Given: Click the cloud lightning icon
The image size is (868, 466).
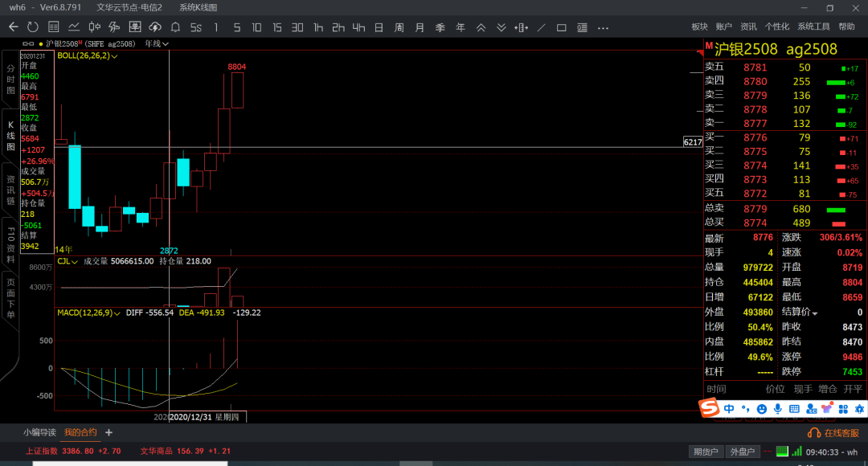Looking at the screenshot, I should pos(155,27).
